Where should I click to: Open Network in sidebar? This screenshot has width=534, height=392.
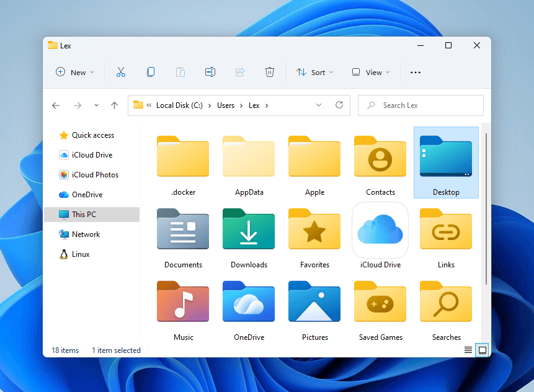click(x=92, y=234)
